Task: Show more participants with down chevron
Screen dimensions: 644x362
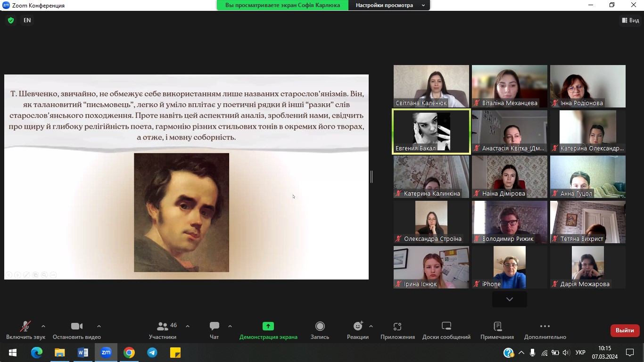Action: 509,299
